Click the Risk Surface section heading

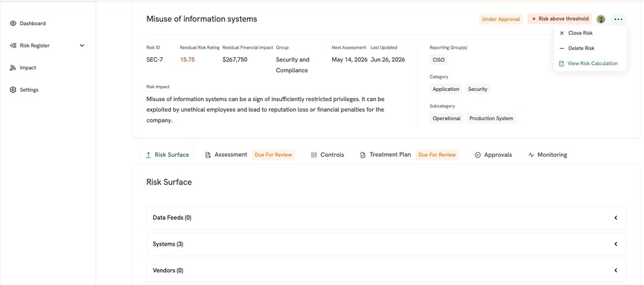[169, 182]
